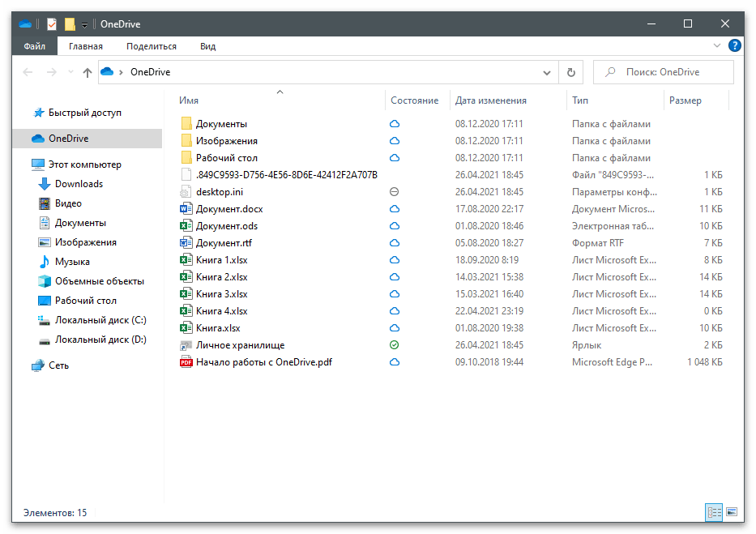The height and width of the screenshot is (534, 756).
Task: Switch to large thumbnails view in the status bar
Action: tap(732, 512)
